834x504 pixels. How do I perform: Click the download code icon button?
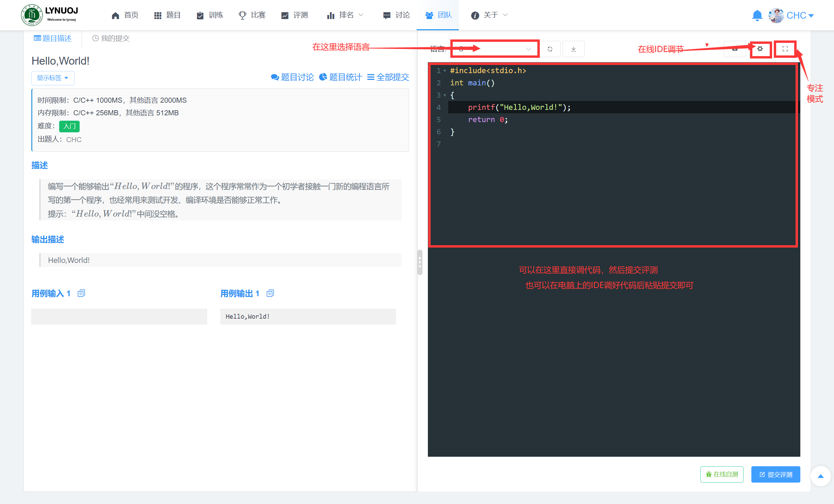pos(573,49)
